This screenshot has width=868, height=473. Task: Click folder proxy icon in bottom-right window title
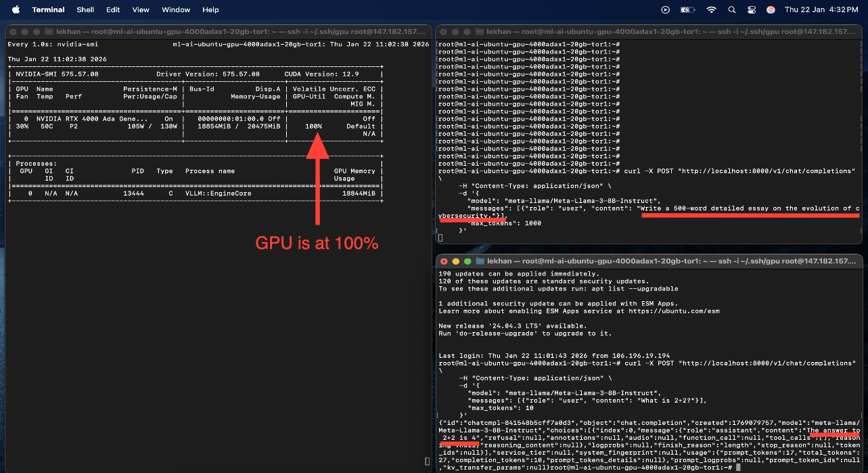click(480, 261)
